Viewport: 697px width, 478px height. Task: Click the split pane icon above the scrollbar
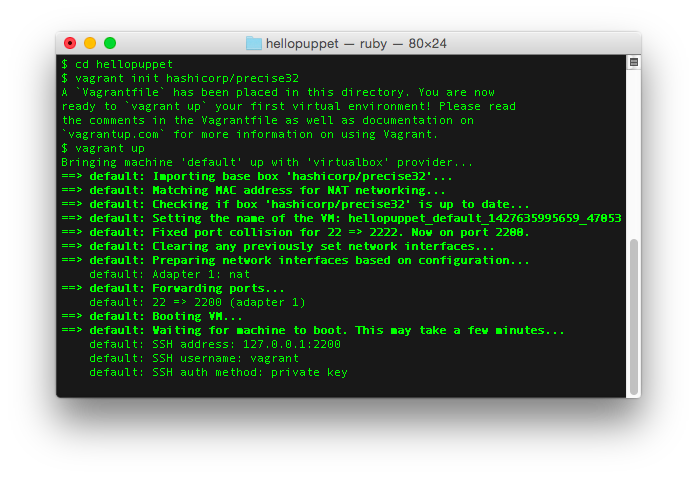click(634, 62)
